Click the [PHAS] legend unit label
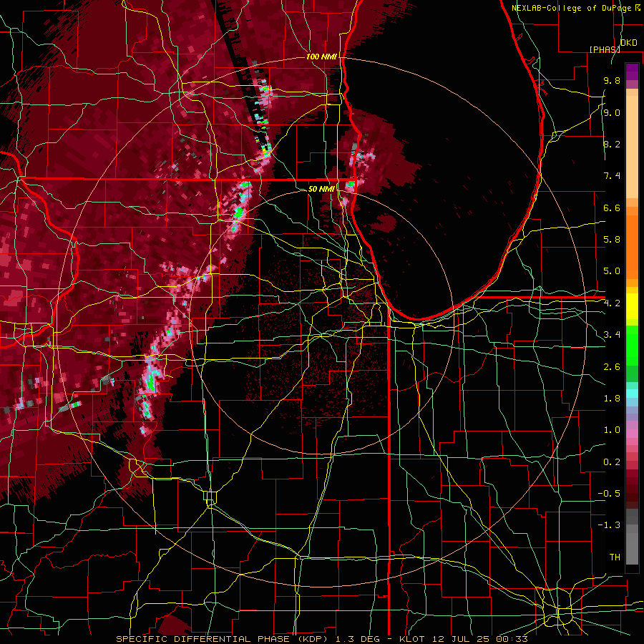This screenshot has height=644, width=644. (605, 49)
